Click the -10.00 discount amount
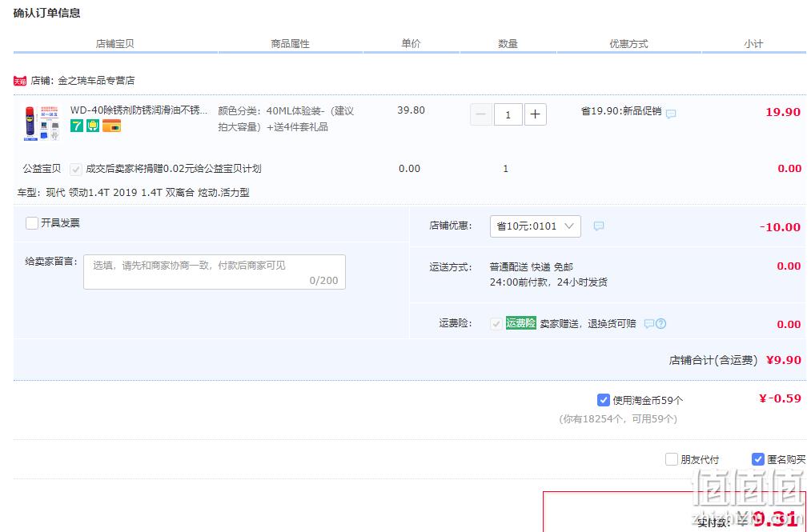811x532 pixels. [x=780, y=227]
